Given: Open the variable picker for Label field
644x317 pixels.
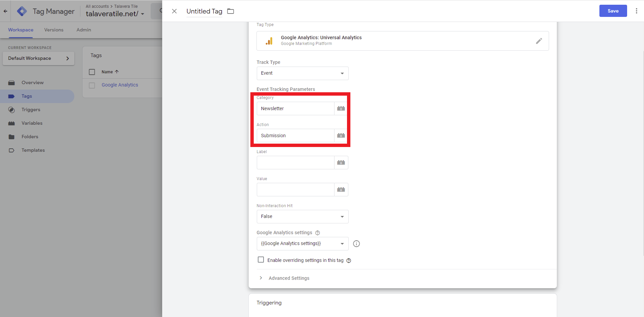Looking at the screenshot, I should coord(341,163).
